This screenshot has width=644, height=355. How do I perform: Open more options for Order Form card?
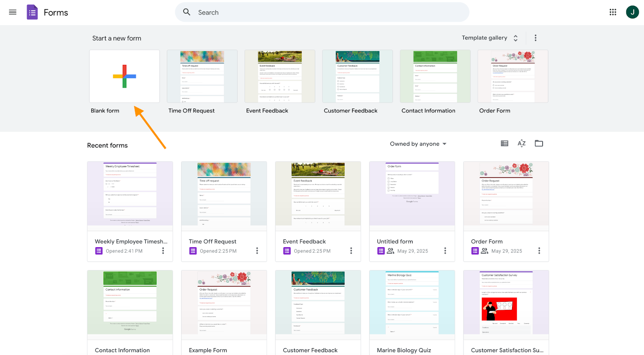pos(539,251)
